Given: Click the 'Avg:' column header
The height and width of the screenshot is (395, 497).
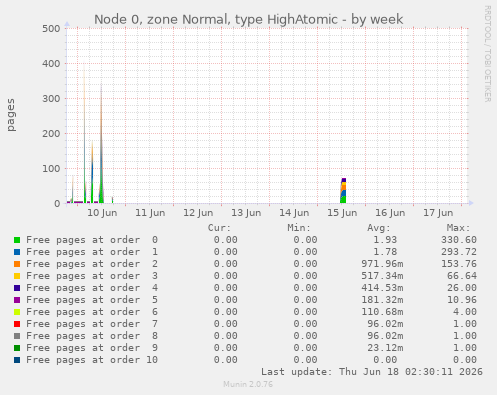Looking at the screenshot, I should [x=379, y=228].
